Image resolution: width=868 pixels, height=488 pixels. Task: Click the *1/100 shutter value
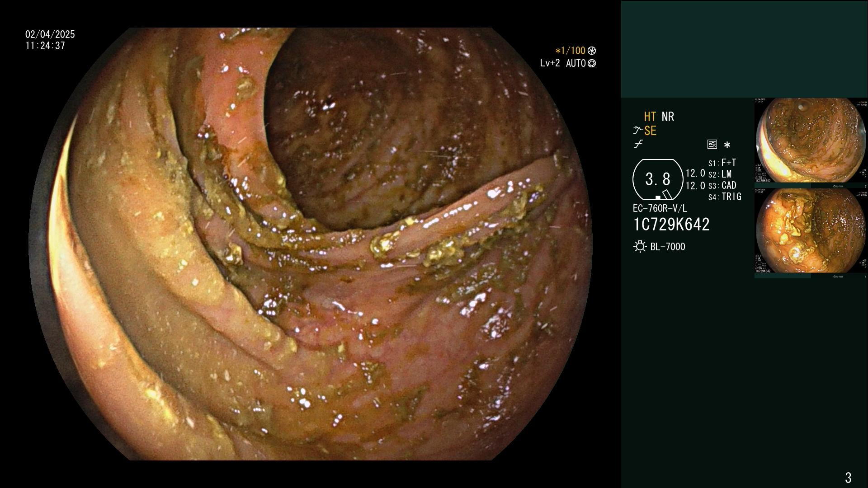[x=571, y=51]
